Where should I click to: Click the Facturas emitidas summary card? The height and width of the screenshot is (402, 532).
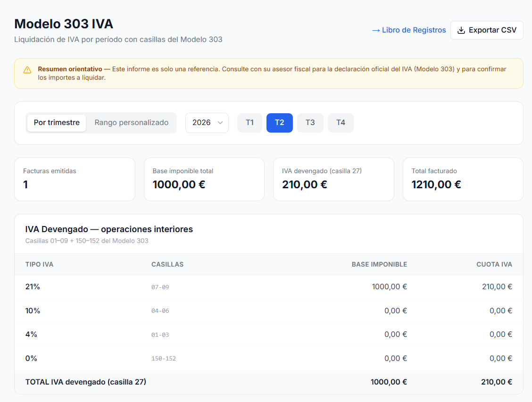click(75, 179)
